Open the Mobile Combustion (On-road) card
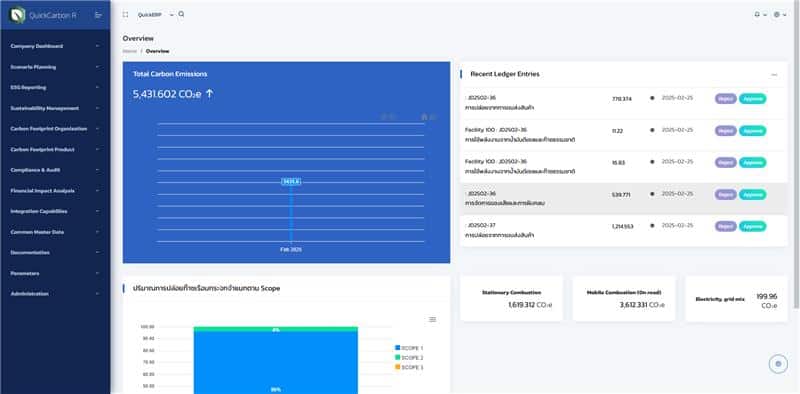The width and height of the screenshot is (800, 394). pyautogui.click(x=624, y=299)
